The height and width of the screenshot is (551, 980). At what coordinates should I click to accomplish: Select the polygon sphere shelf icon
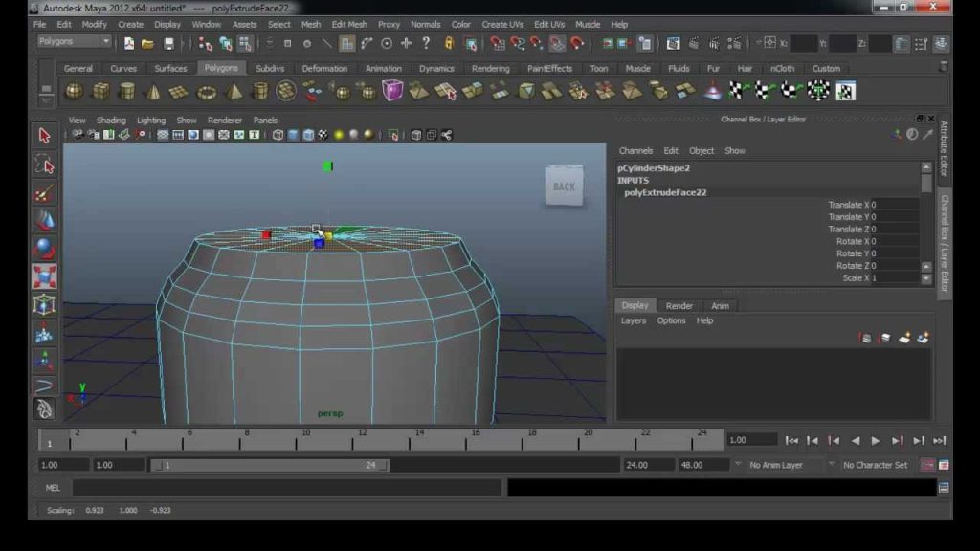tap(75, 91)
